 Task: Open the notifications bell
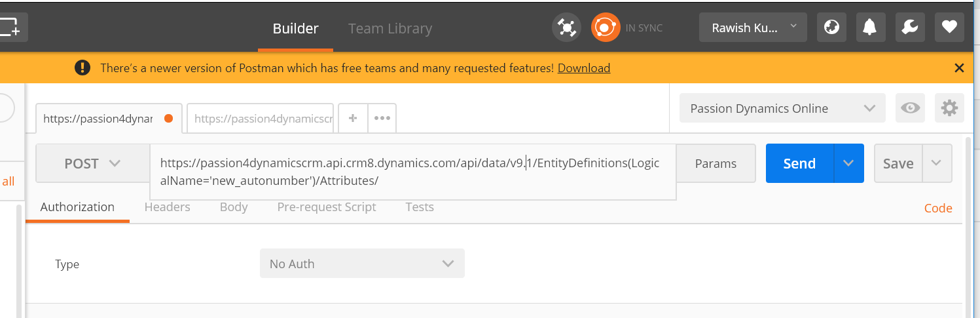869,28
